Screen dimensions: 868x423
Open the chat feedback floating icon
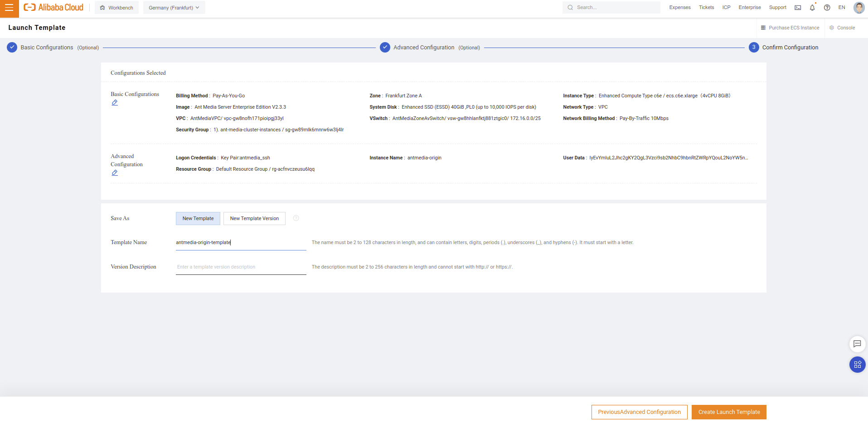coord(857,344)
